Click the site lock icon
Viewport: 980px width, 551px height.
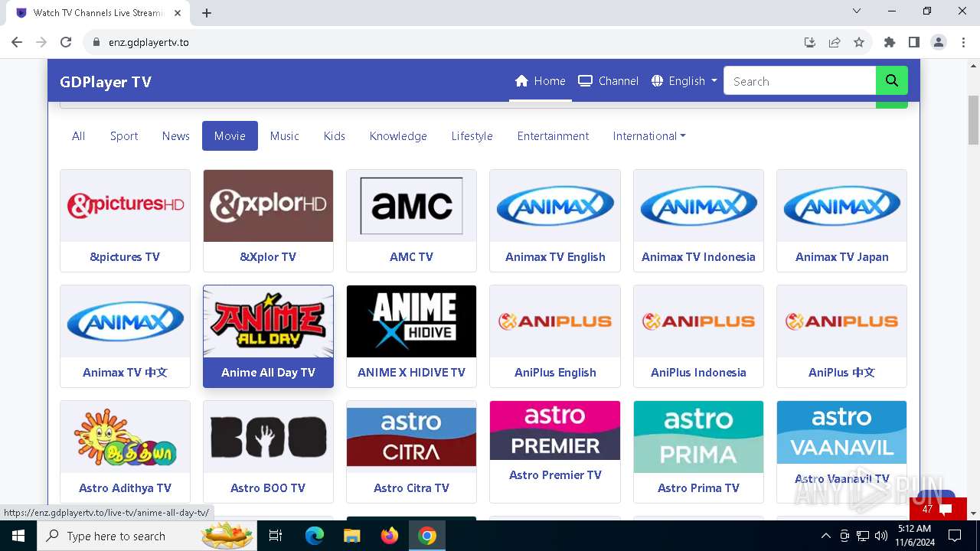click(x=96, y=42)
